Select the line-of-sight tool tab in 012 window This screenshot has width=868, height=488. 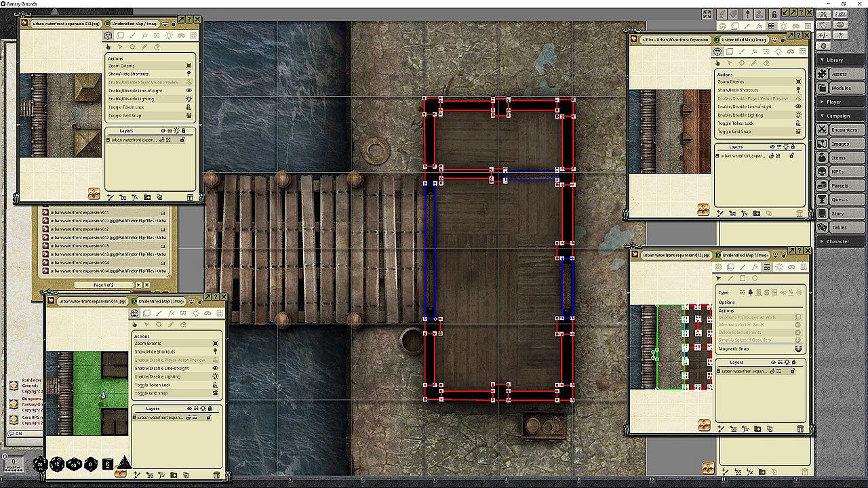[767, 267]
